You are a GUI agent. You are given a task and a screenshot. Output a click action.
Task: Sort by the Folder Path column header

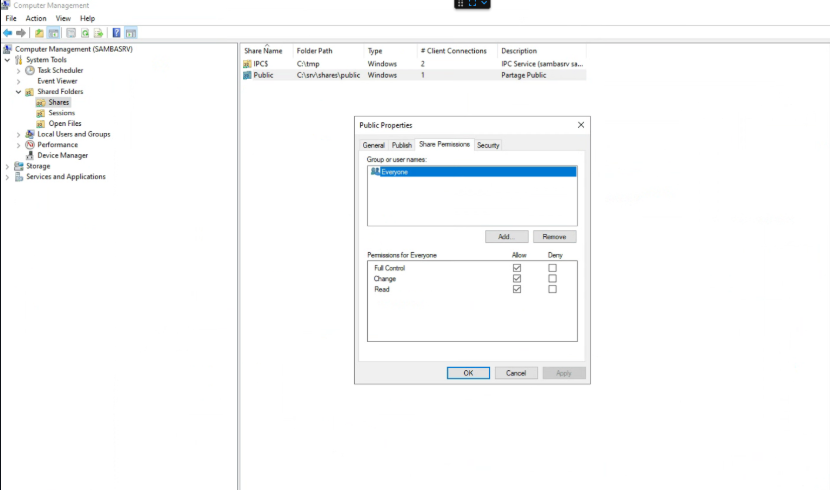coord(314,51)
